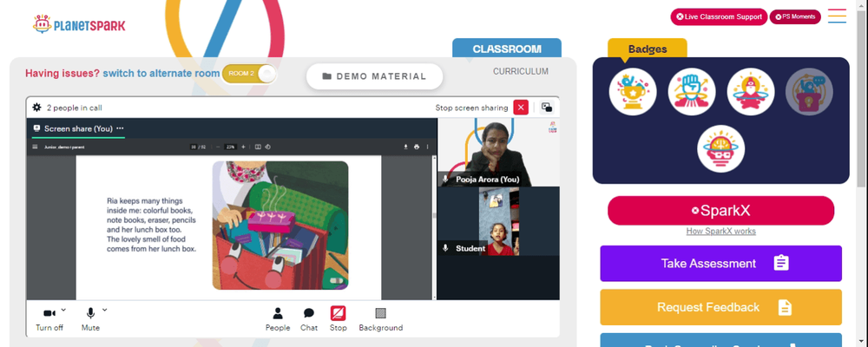The height and width of the screenshot is (347, 868).
Task: Select the greyed-out speaker podium badge
Action: point(809,92)
